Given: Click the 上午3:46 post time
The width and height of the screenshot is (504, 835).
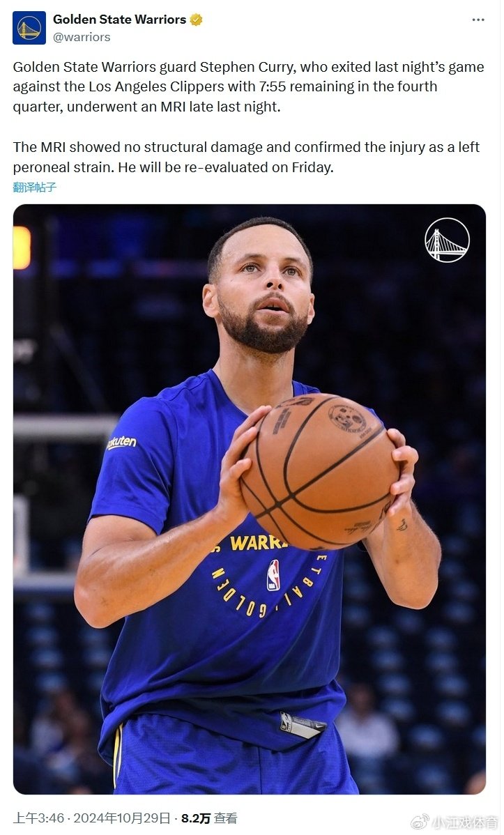Looking at the screenshot, I should point(39,818).
